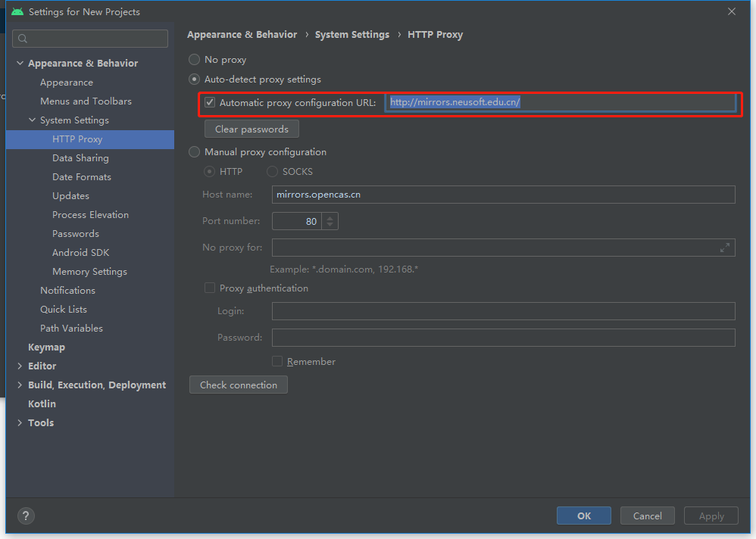Go to Keymap settings

46,347
